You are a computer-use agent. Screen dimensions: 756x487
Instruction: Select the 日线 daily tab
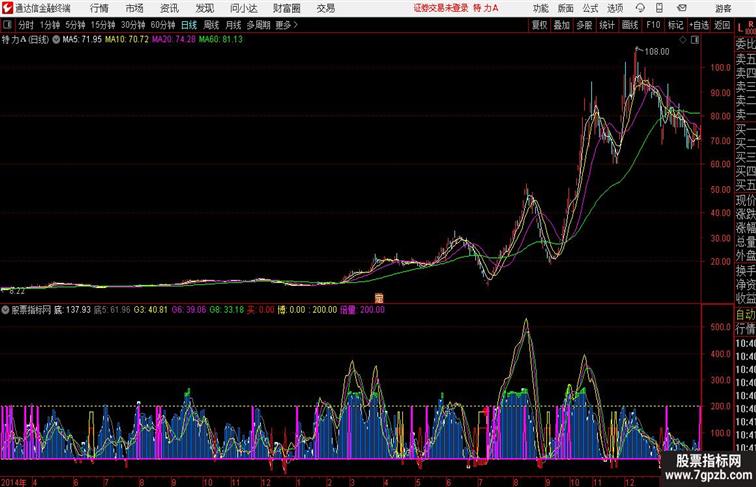pos(189,25)
